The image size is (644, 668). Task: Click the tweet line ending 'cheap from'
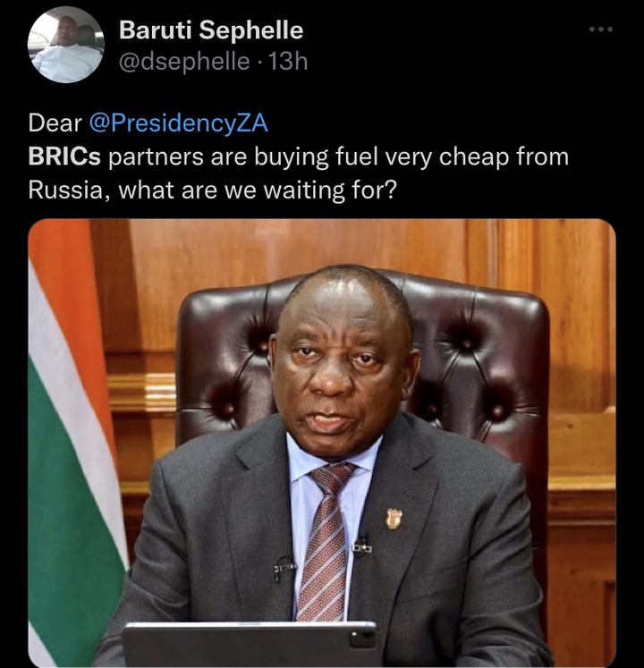(x=299, y=157)
